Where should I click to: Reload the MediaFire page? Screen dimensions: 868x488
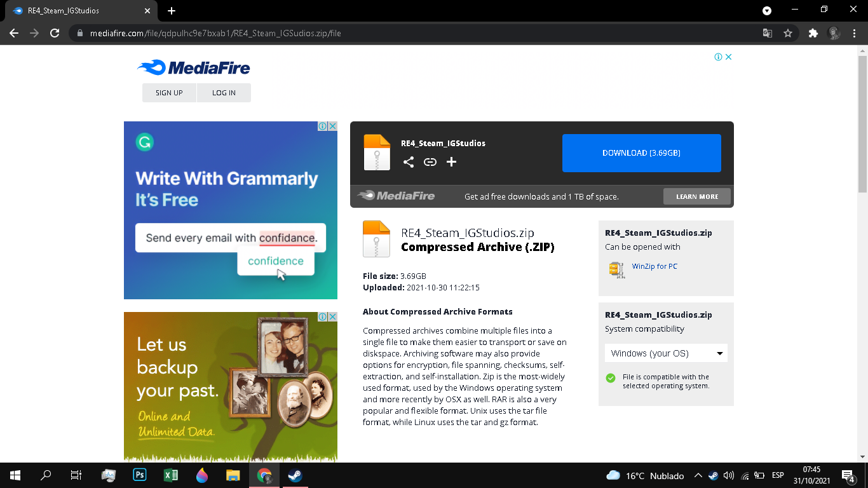55,33
